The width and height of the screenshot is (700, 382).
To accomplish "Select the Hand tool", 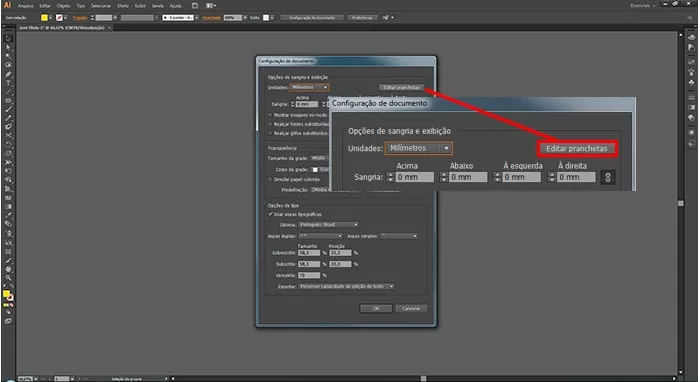I will [x=8, y=270].
